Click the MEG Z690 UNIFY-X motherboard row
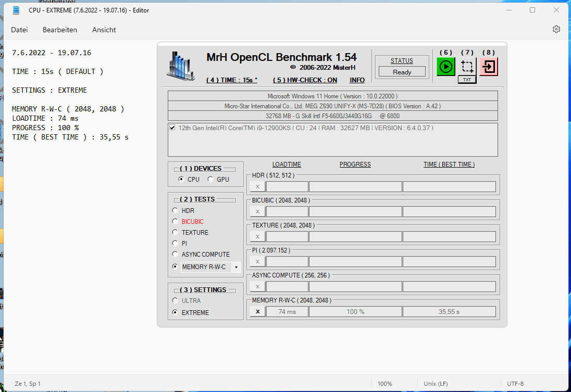 coord(332,106)
